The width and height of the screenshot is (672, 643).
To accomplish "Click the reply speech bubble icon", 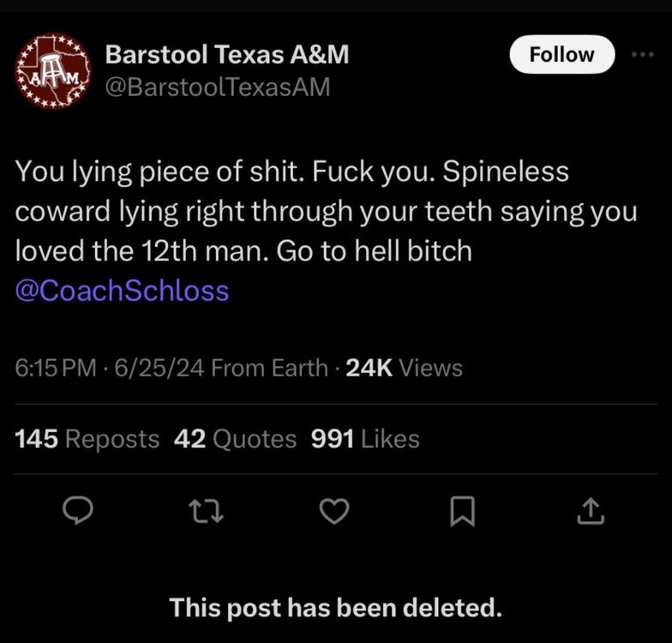I will tap(80, 511).
